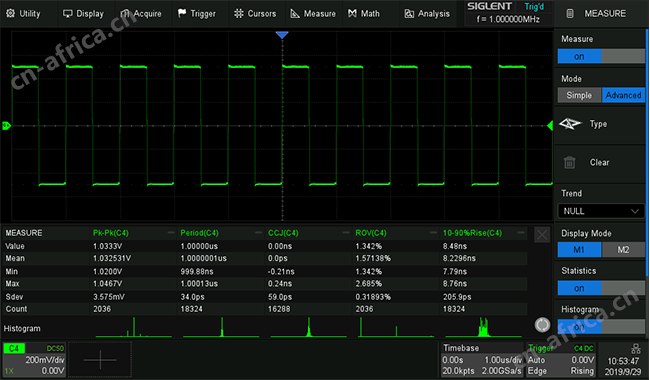Image resolution: width=650 pixels, height=380 pixels.
Task: Open the Trigger settings box at bottom
Action: click(x=560, y=360)
